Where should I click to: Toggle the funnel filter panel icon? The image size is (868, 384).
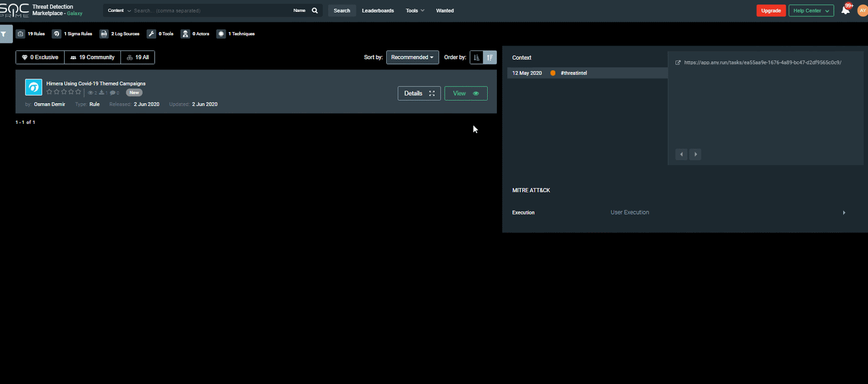tap(4, 34)
